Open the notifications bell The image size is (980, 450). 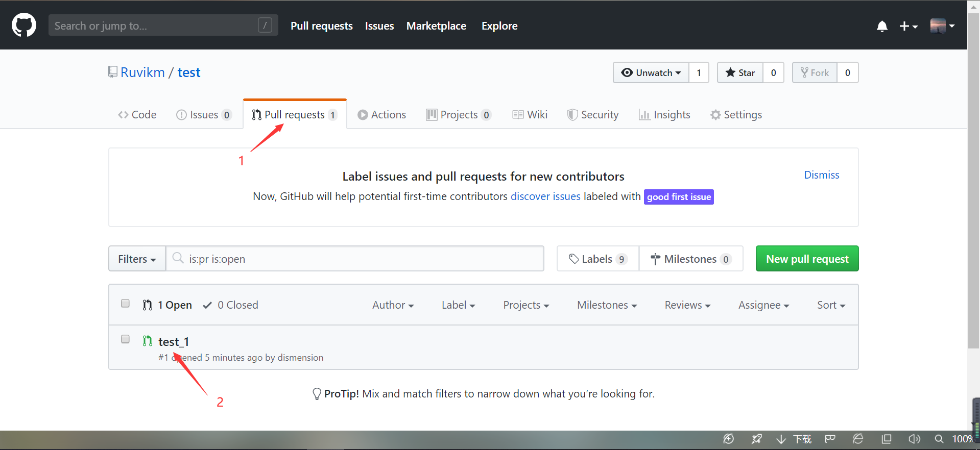pyautogui.click(x=882, y=26)
